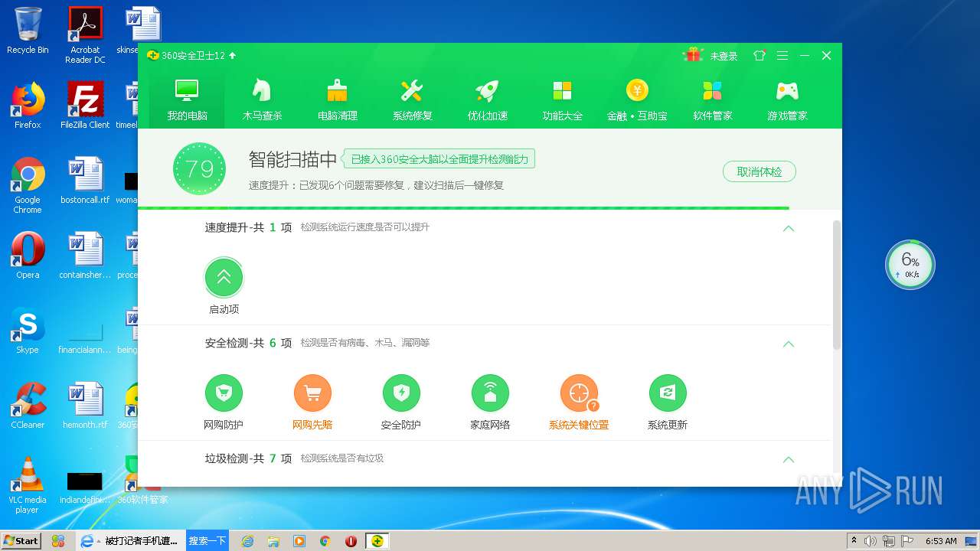Image resolution: width=980 pixels, height=551 pixels.
Task: Open 金融·互助宝 section
Action: (637, 99)
